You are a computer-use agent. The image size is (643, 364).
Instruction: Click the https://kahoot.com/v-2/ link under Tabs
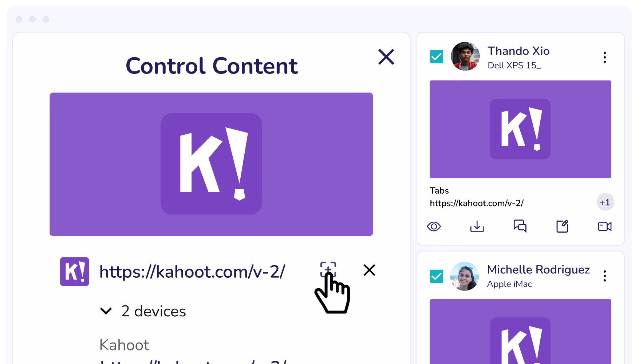tap(477, 203)
